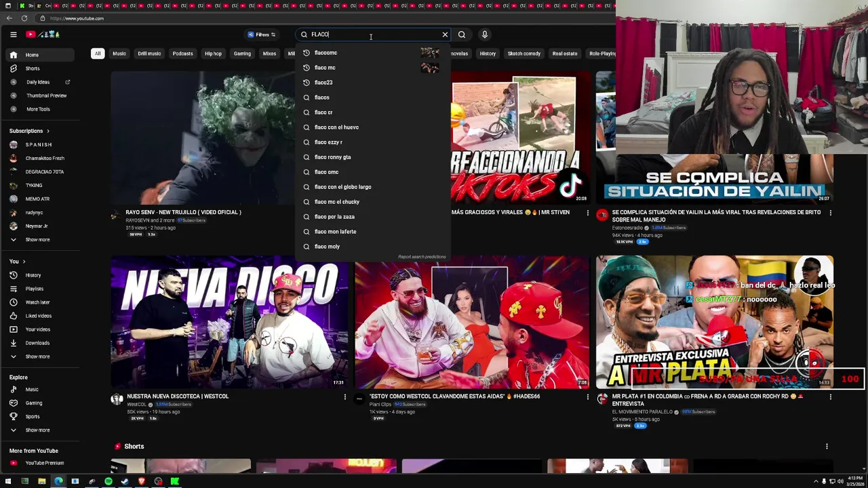Select the 'flaco moly' suggestion
The width and height of the screenshot is (868, 488).
pos(372,247)
